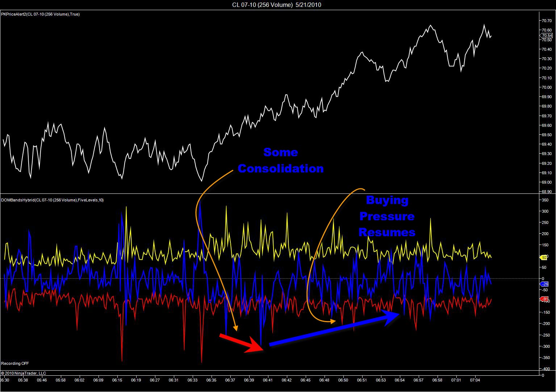Click the 69.80 price axis label
Viewport: 556px width, 392px height.
coord(547,107)
